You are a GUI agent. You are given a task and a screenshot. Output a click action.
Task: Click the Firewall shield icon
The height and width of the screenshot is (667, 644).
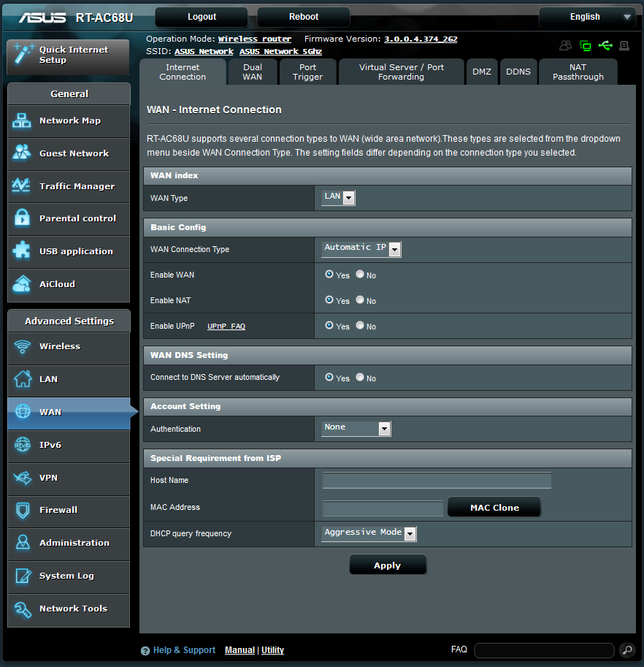[x=23, y=510]
